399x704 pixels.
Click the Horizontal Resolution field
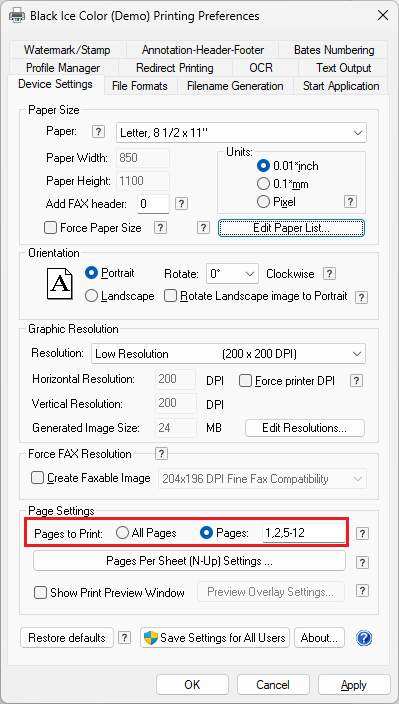(176, 379)
